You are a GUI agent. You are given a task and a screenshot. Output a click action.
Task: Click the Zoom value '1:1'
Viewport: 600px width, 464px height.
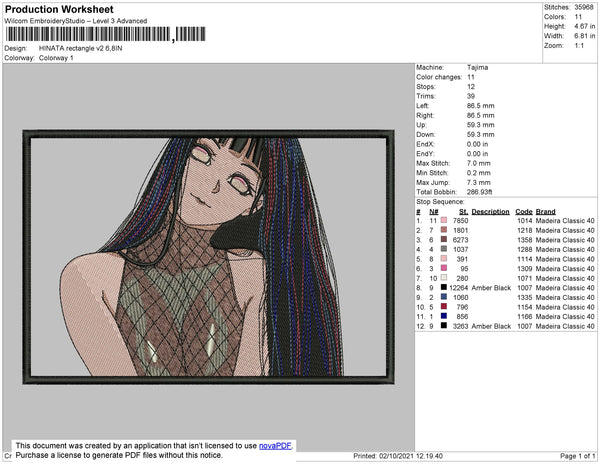click(x=579, y=46)
